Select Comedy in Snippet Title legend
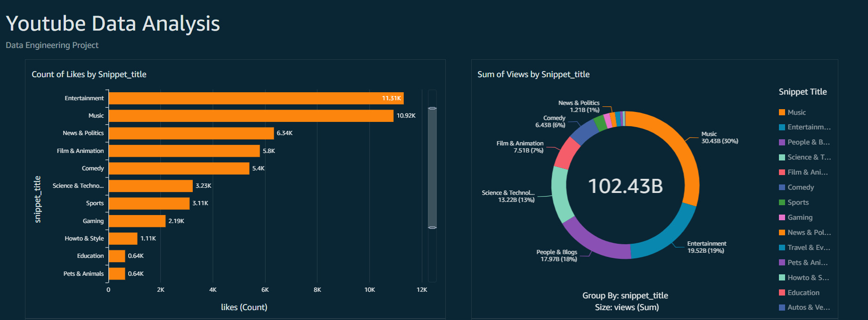Image resolution: width=868 pixels, height=320 pixels. 801,188
